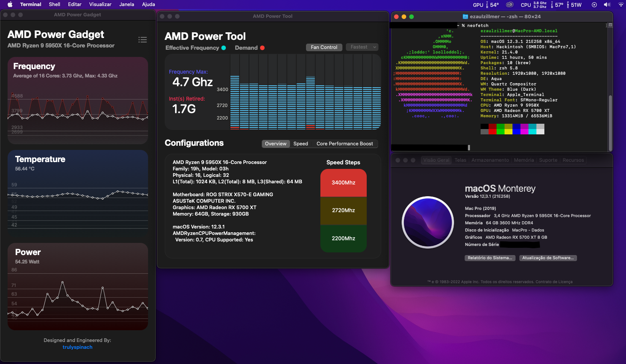The height and width of the screenshot is (364, 626).
Task: Open the Apple menu
Action: click(10, 5)
